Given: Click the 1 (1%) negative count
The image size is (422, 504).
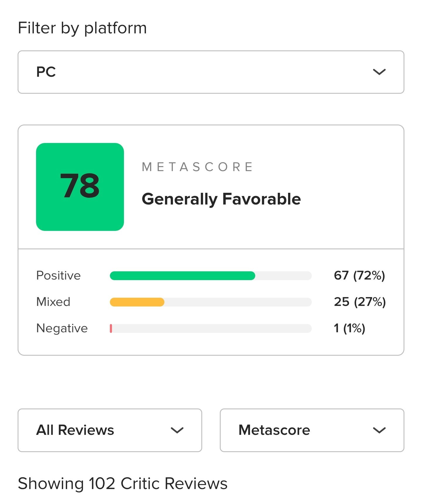Looking at the screenshot, I should point(350,328).
